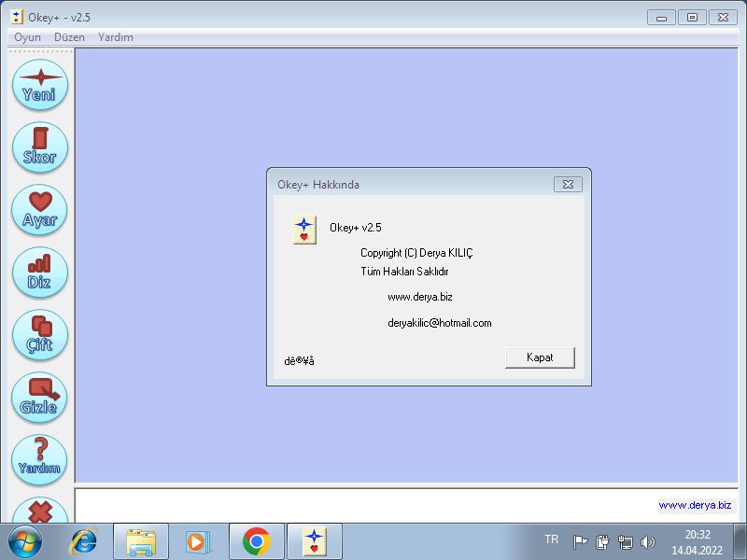747x560 pixels.
Task: Click the Show desktop strip at taskbar end
Action: point(740,542)
